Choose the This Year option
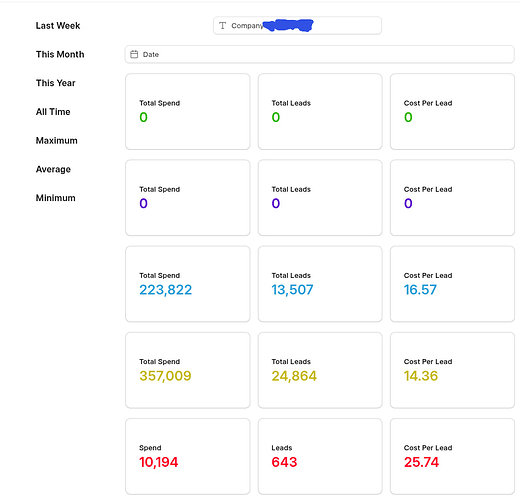This screenshot has height=500, width=520. 55,83
